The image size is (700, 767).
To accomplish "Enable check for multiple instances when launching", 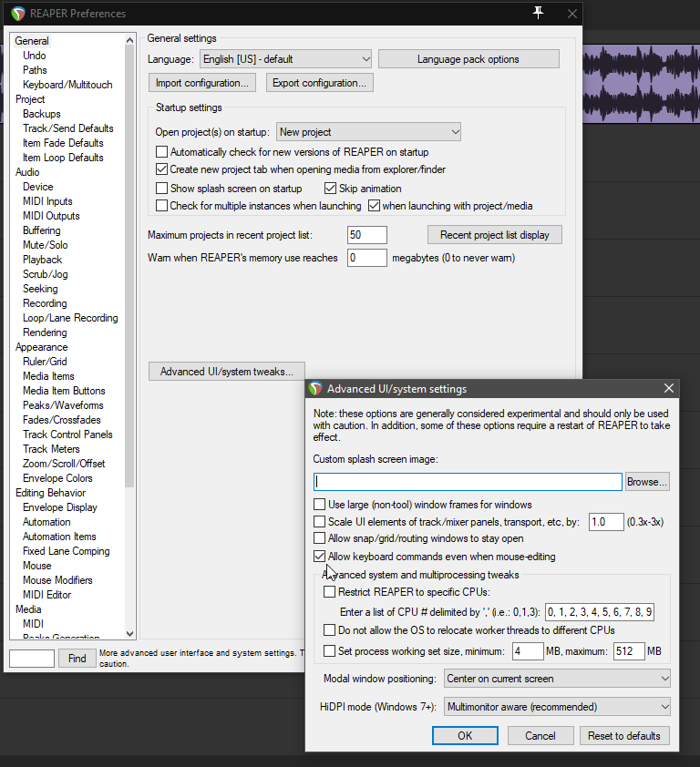I will (161, 206).
